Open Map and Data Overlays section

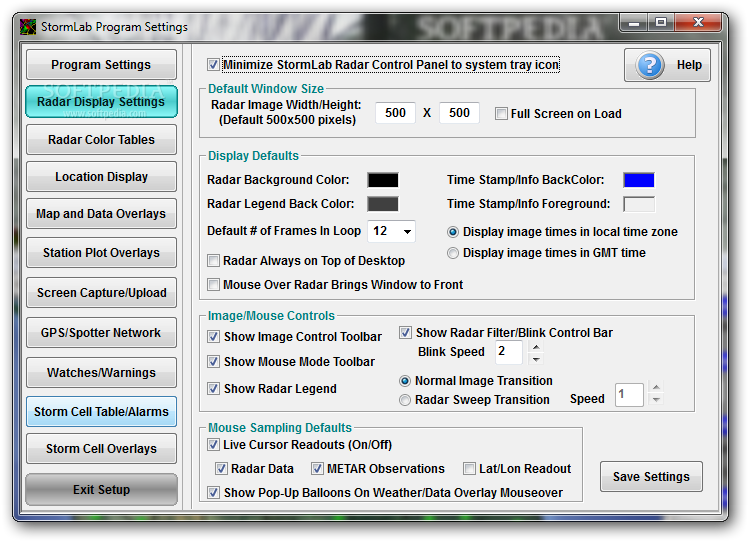(x=101, y=213)
